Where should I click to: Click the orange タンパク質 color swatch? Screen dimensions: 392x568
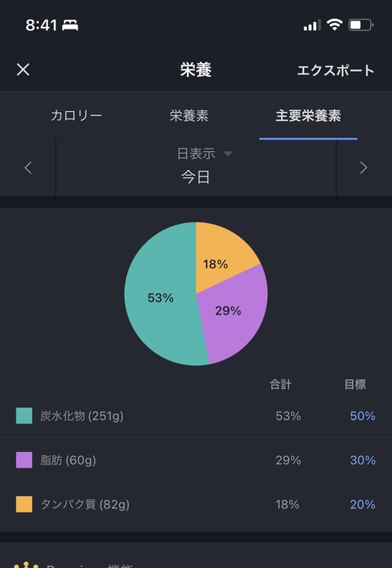tap(24, 504)
